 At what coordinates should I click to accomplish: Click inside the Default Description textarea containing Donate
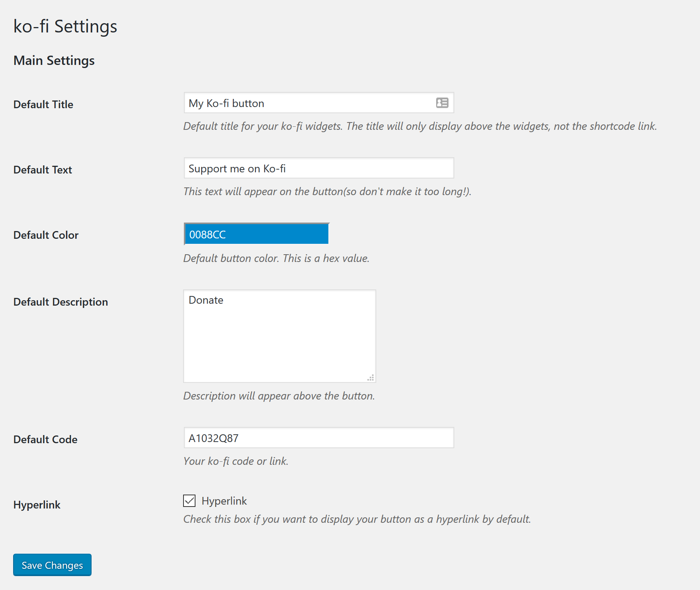pos(280,336)
